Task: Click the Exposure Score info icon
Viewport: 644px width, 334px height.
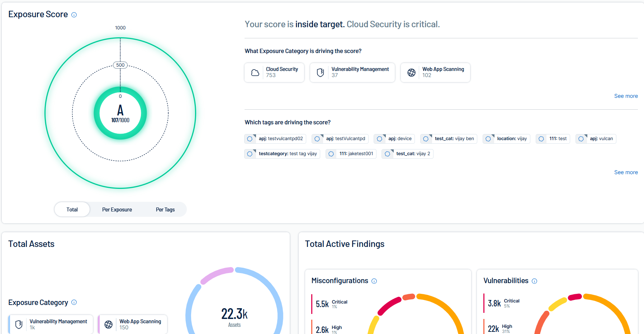Action: [x=74, y=15]
